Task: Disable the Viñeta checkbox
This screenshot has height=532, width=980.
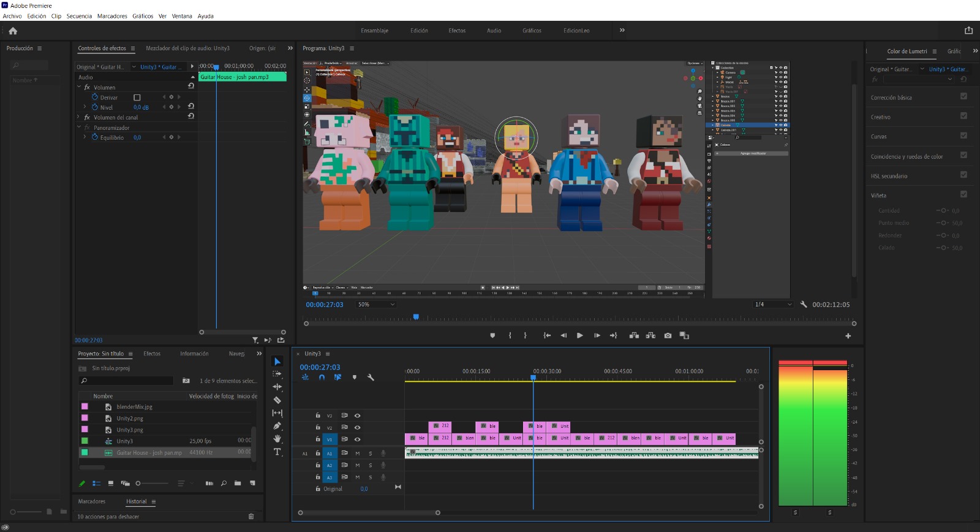Action: pos(963,194)
